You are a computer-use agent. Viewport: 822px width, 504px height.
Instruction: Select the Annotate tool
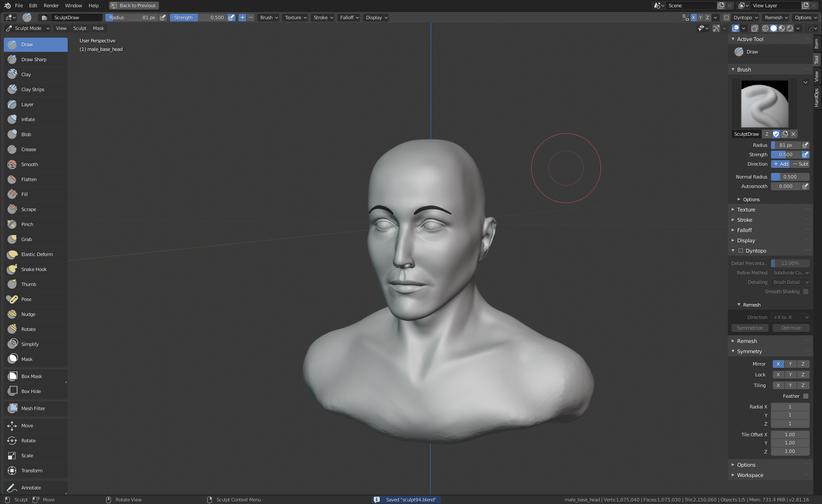(x=31, y=488)
